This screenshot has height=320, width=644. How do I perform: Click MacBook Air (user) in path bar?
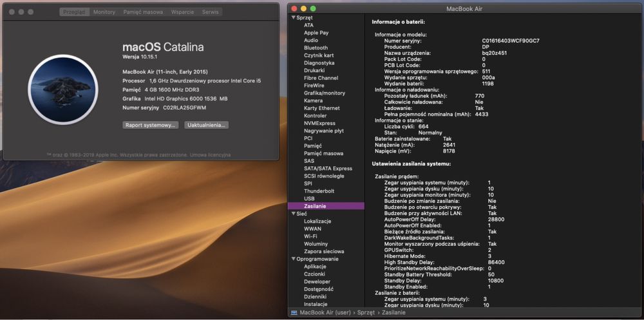pos(325,313)
